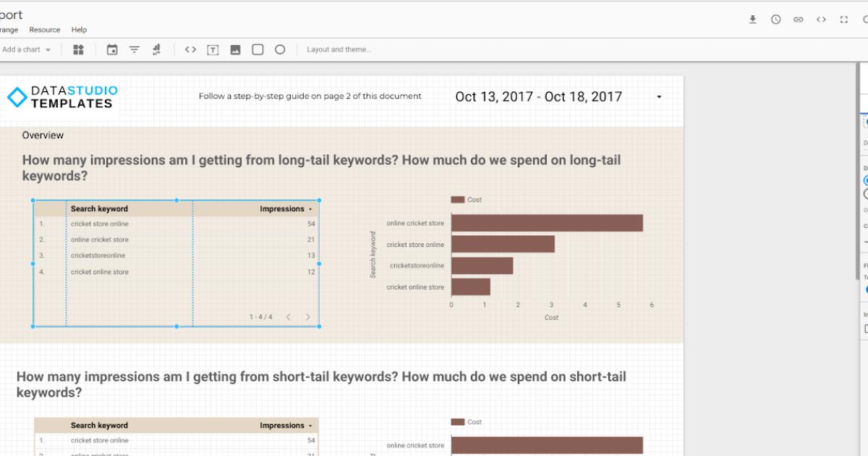Open the Impressions column sort dropdown

310,208
